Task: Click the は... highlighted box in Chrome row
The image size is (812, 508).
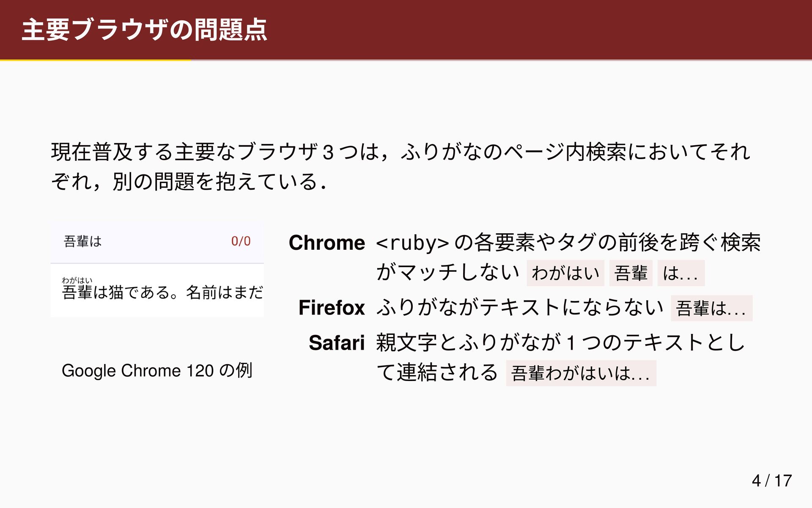Action: tap(681, 273)
